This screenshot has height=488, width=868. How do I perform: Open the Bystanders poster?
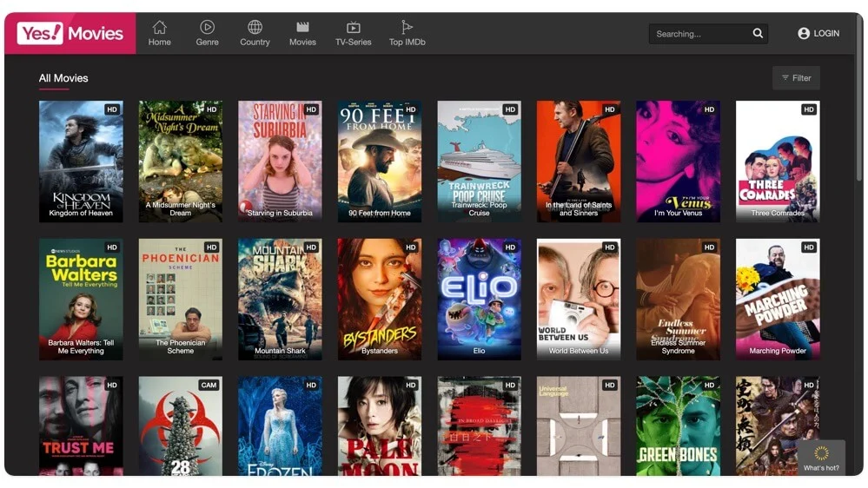coord(380,300)
